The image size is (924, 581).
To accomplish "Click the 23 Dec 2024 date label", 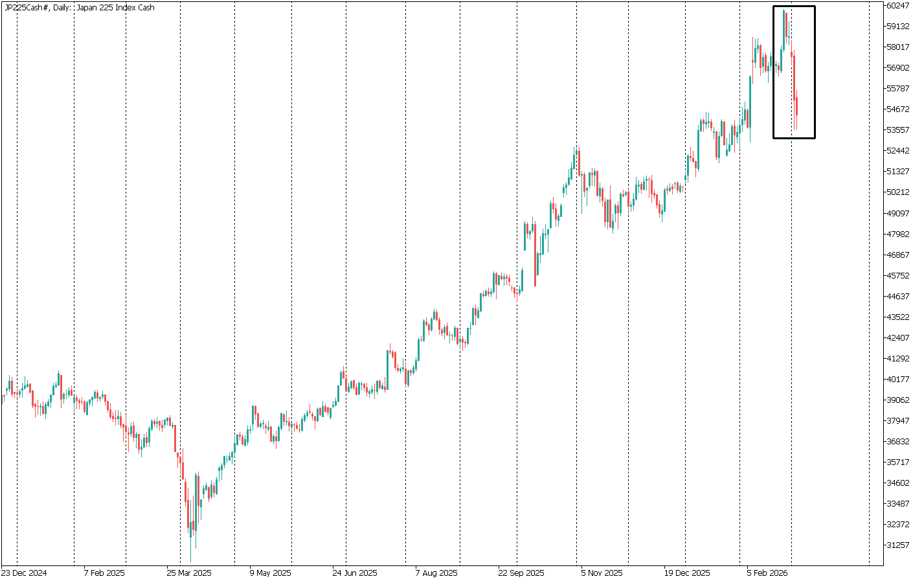I will tap(24, 573).
